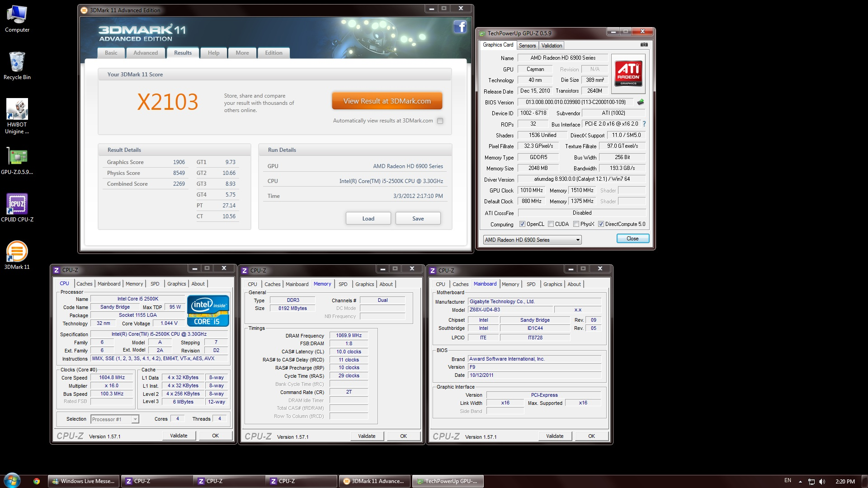868x488 pixels.
Task: Click the bus interface question mark in GPU-Z
Action: tap(644, 124)
